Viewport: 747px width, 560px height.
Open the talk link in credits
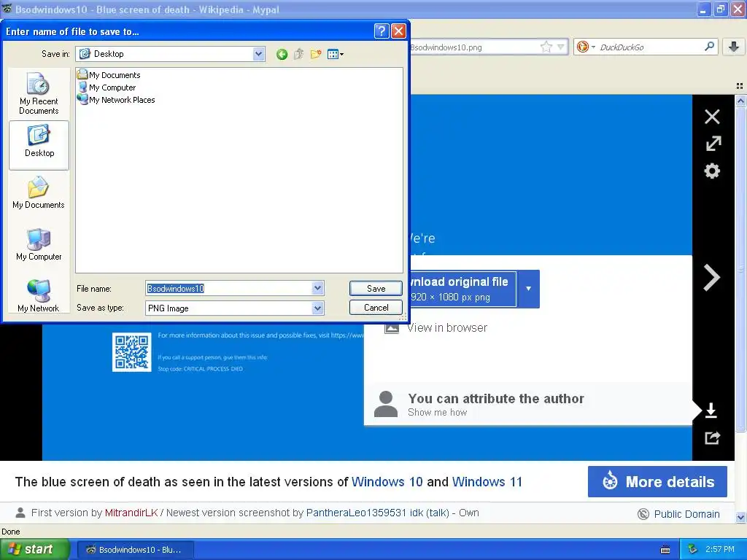(x=438, y=513)
